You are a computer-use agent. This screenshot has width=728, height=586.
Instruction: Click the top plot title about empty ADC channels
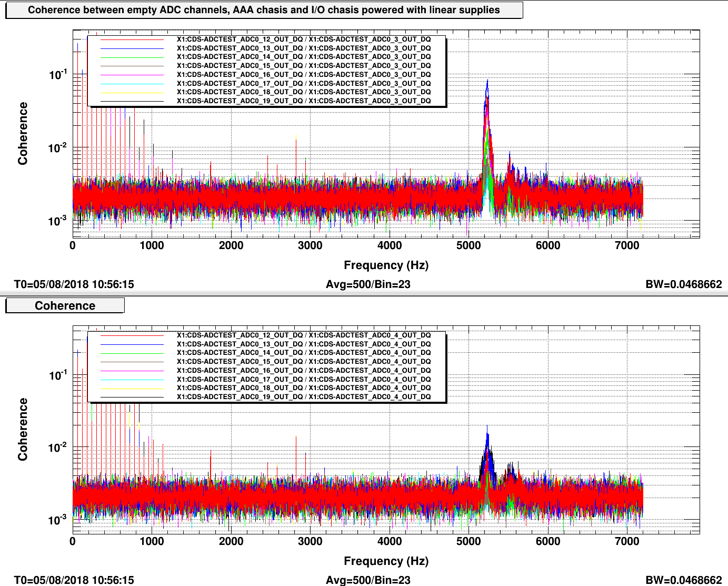click(264, 10)
